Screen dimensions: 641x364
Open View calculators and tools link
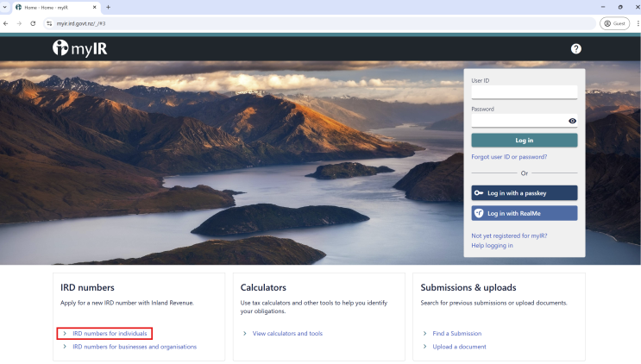coord(287,333)
